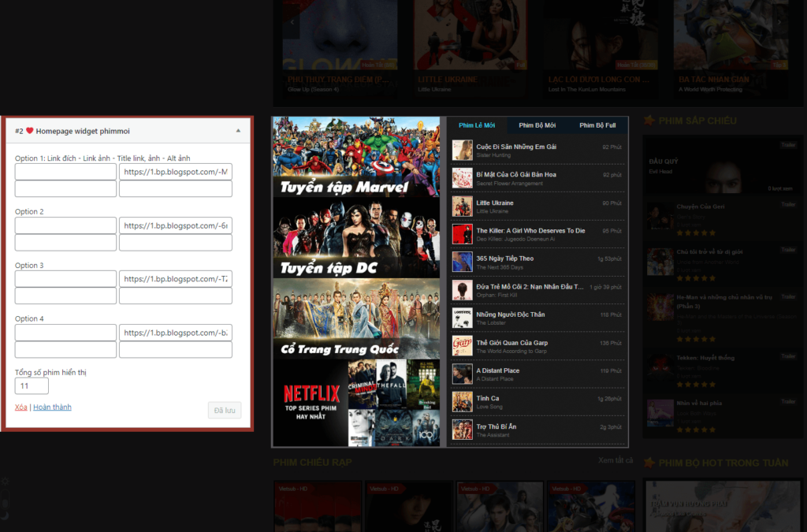Viewport: 807px width, 532px height.
Task: Open the Tuyển tập DC banner
Action: [356, 238]
